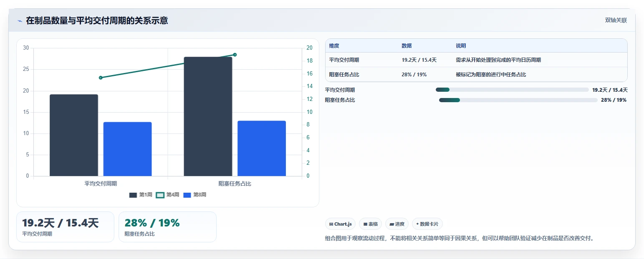Click the panel title 在制品数量与平均交付周期的关系示意
The height and width of the screenshot is (259, 644).
pyautogui.click(x=97, y=20)
